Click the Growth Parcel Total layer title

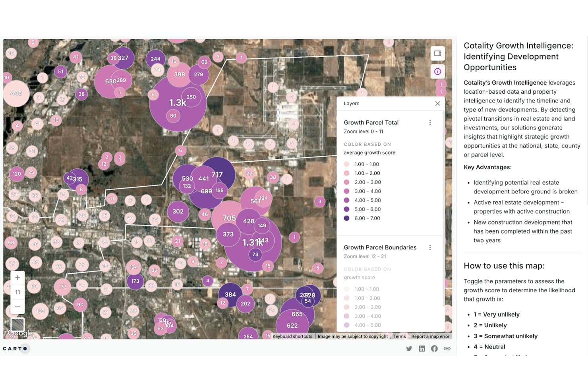371,123
